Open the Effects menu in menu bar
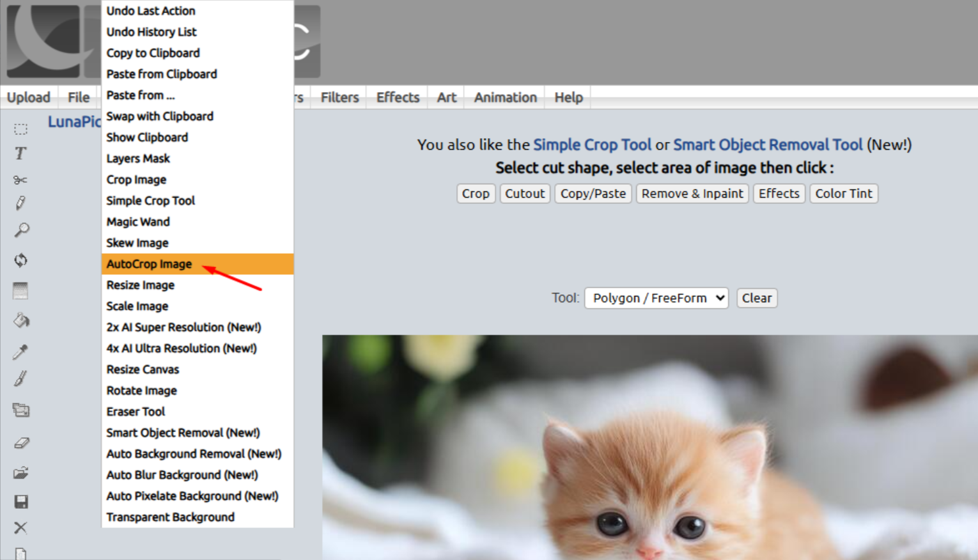The image size is (978, 560). [398, 97]
